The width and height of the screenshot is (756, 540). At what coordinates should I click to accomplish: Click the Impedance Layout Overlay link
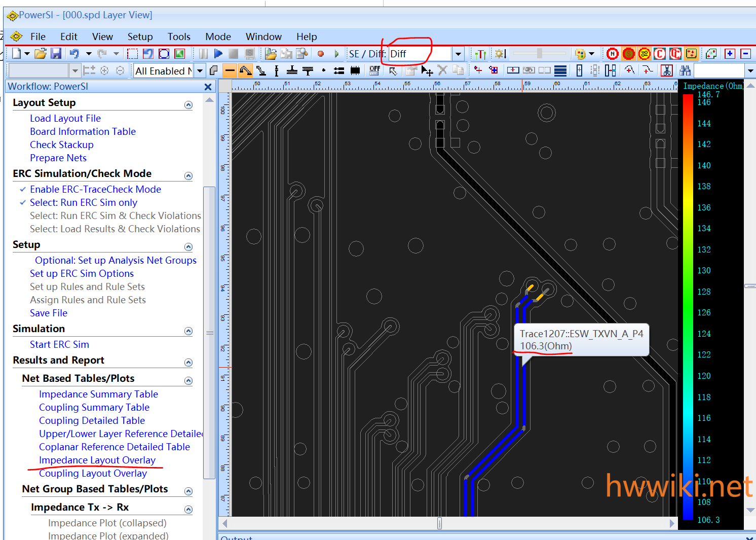97,460
